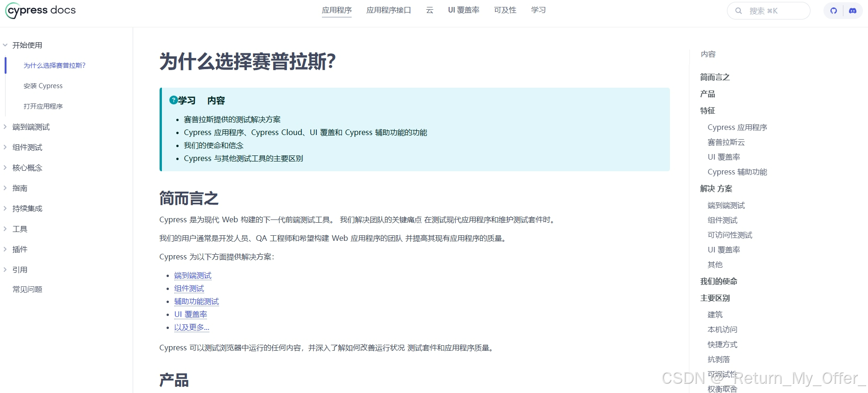Select 为什么选择赛普拉斯? in the sidebar

[55, 65]
